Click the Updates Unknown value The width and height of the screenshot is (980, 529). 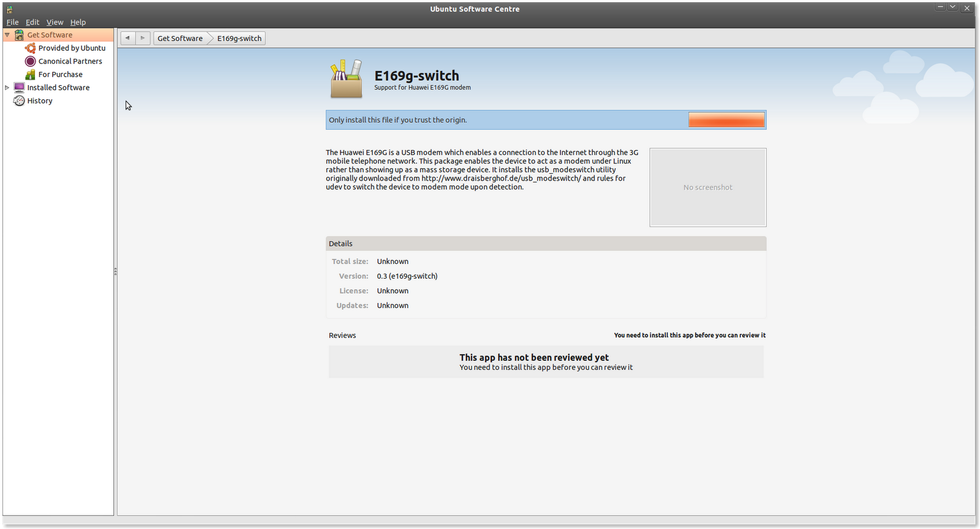point(393,306)
